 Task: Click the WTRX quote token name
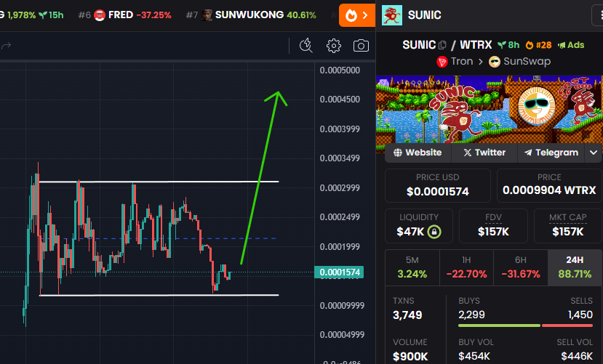pos(476,45)
